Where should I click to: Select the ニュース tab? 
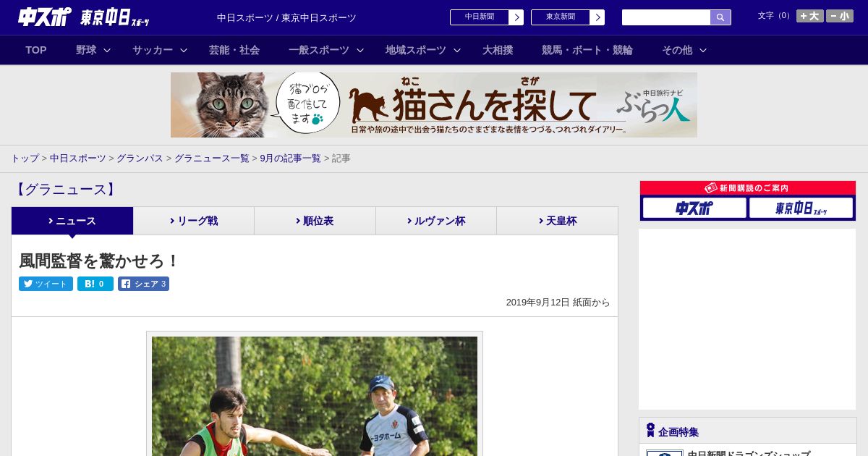click(x=72, y=221)
